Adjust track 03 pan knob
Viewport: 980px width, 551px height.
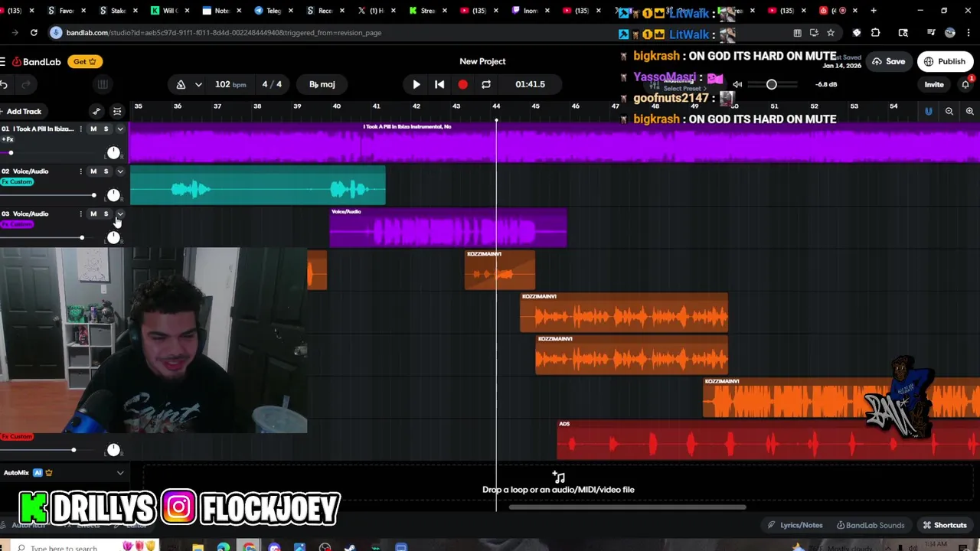click(x=113, y=238)
